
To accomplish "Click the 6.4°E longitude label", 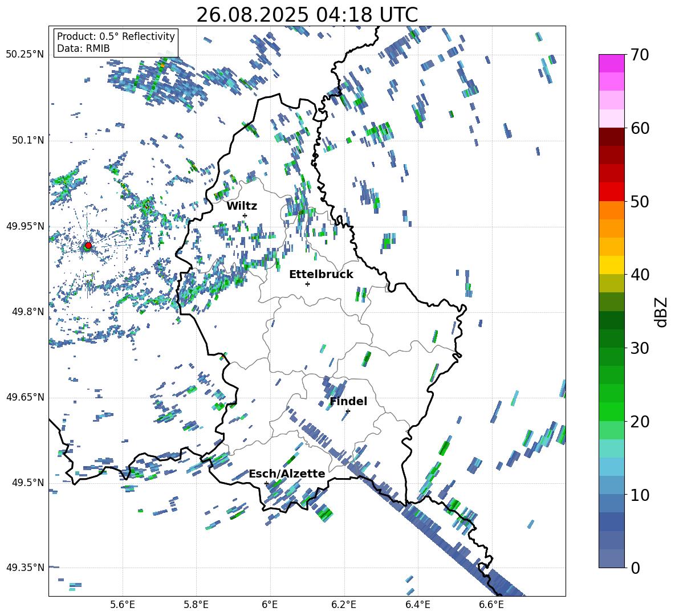I will click(417, 605).
